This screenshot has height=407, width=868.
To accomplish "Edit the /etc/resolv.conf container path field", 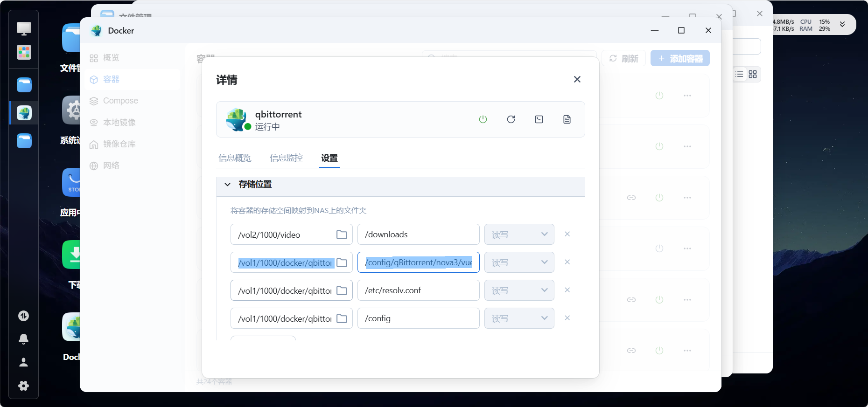I will [x=418, y=290].
